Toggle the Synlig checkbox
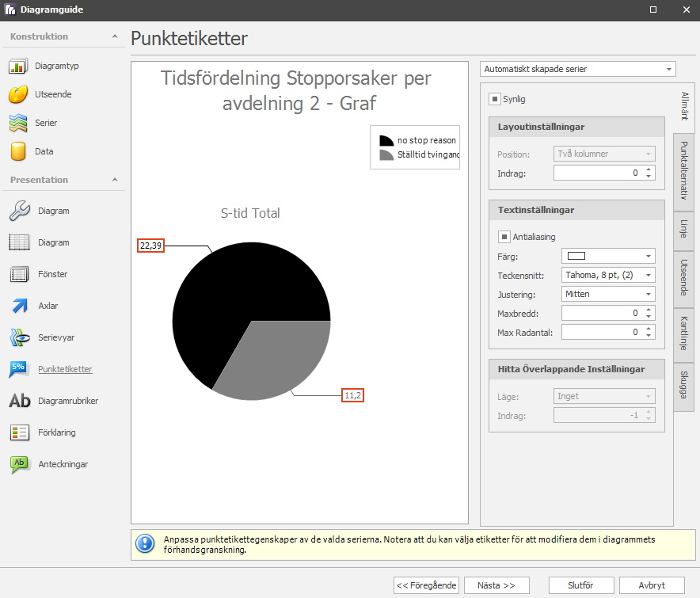This screenshot has width=700, height=598. point(495,99)
